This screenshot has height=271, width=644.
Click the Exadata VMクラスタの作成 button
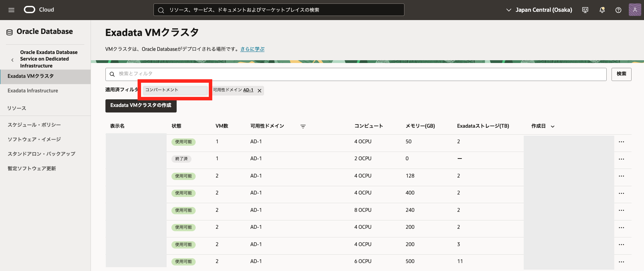141,106
